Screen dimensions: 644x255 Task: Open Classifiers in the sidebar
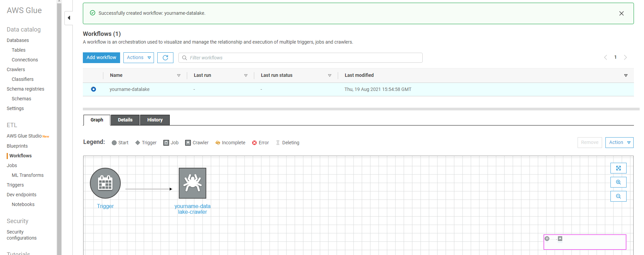tap(22, 79)
